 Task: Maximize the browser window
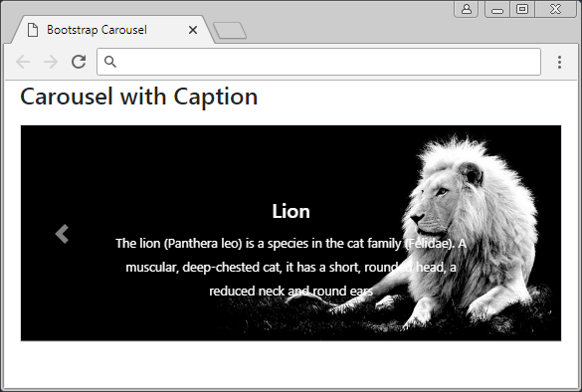coord(522,9)
